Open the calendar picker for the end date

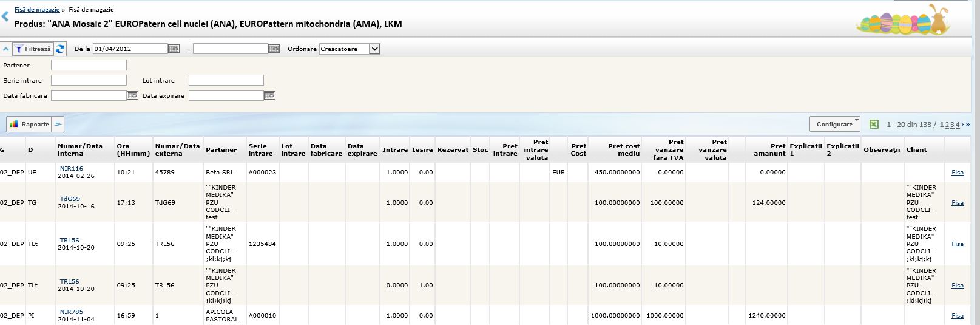pyautogui.click(x=274, y=49)
